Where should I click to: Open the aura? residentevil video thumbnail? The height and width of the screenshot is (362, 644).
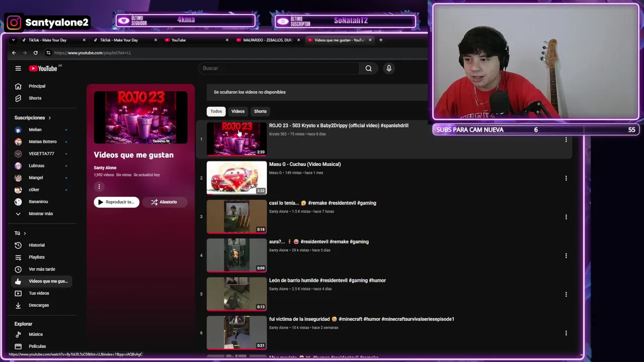coord(236,255)
